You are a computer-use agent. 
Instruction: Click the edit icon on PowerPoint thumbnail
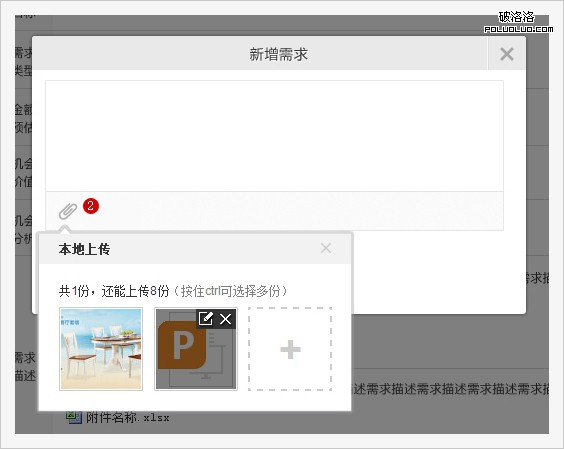pos(206,318)
